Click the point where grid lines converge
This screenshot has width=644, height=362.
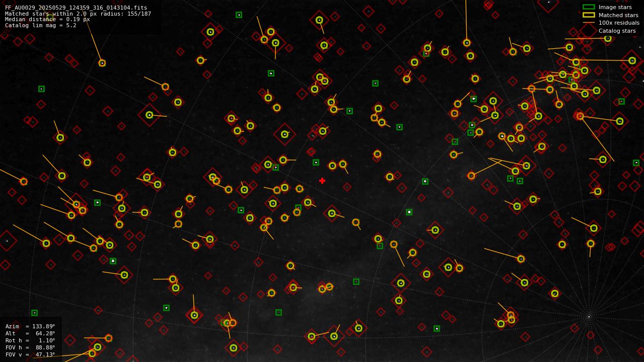[589, 317]
